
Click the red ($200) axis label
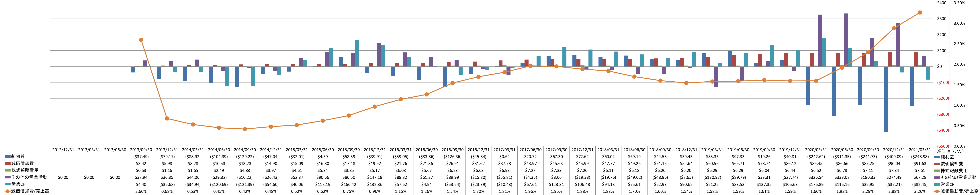943,99
